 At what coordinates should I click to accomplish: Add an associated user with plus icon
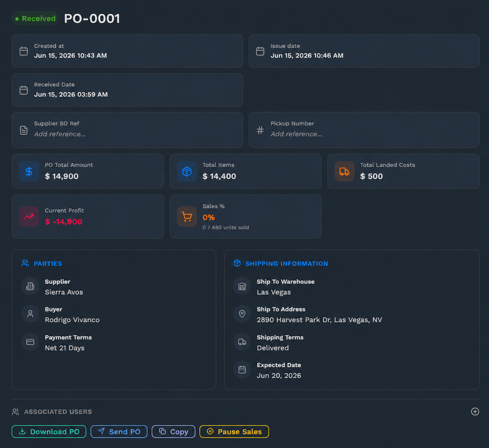475,411
